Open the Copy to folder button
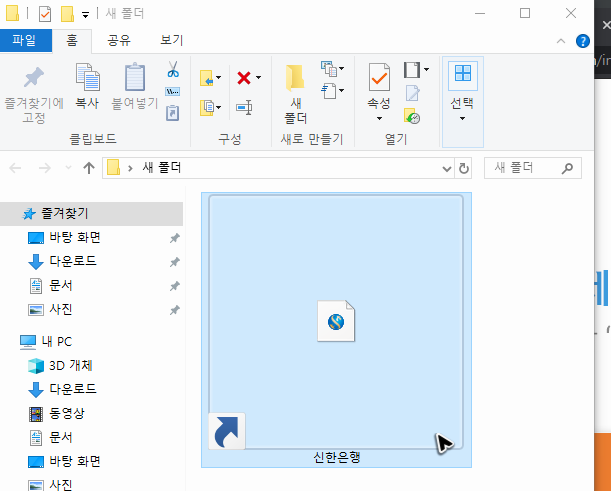 [210, 108]
